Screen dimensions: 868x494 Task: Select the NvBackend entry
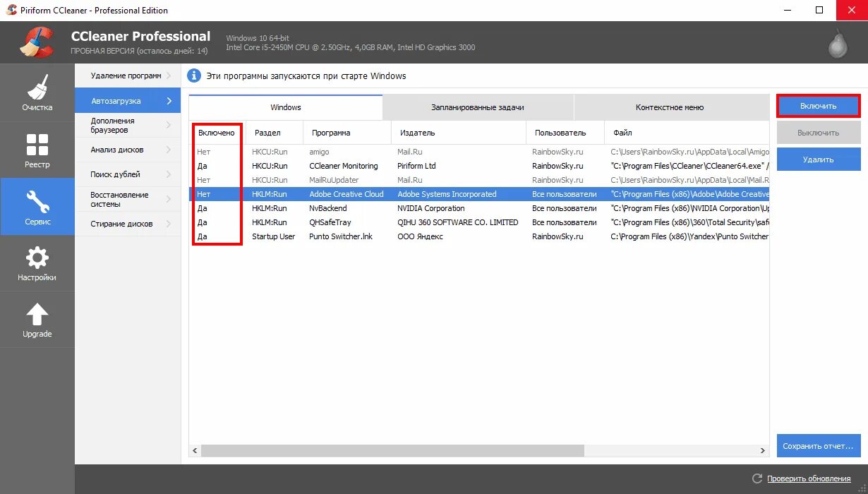pyautogui.click(x=479, y=208)
